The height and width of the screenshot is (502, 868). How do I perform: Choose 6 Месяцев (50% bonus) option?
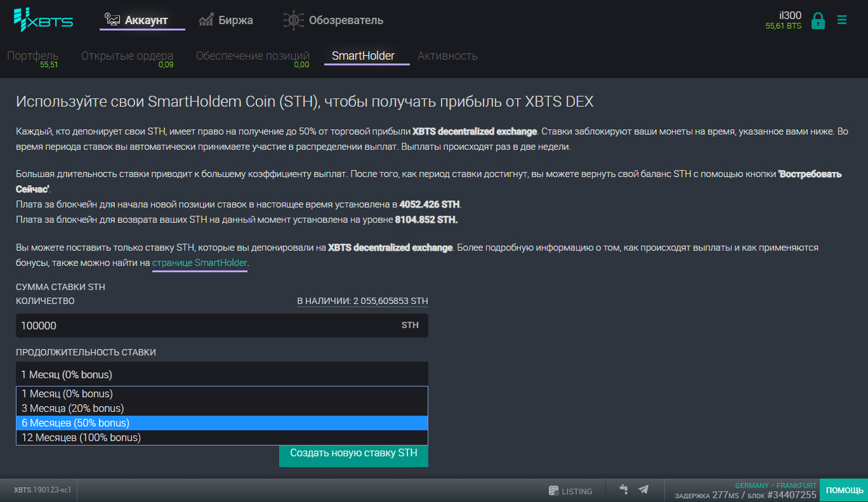pyautogui.click(x=222, y=423)
